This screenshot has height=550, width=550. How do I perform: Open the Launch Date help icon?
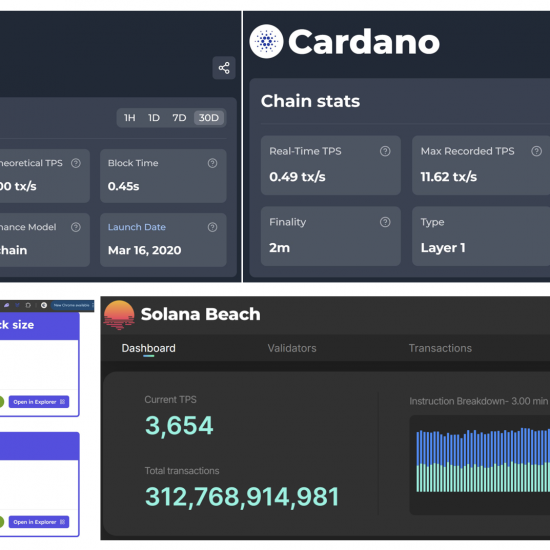tap(212, 227)
